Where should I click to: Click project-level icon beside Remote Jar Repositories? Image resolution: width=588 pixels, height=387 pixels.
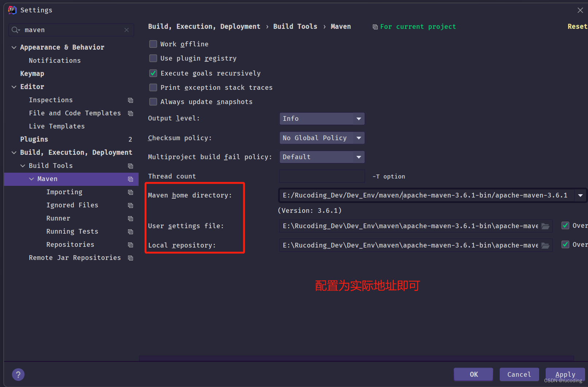pyautogui.click(x=131, y=258)
